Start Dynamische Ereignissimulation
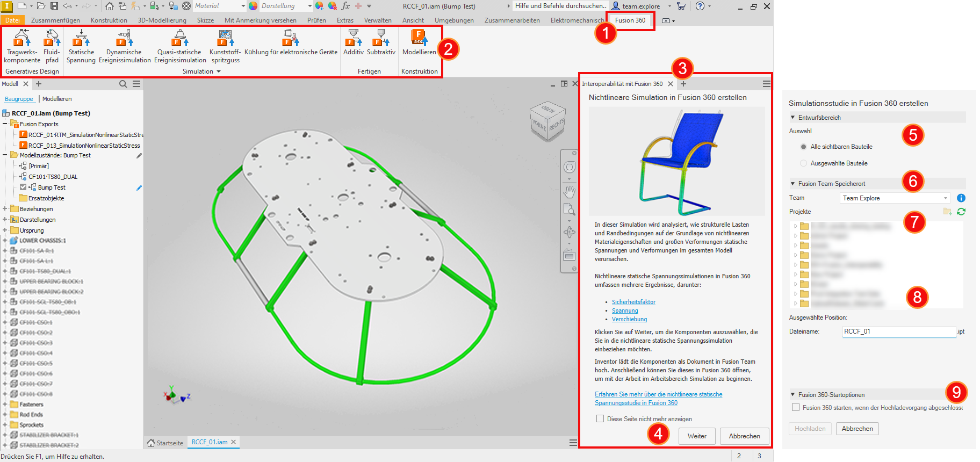Image resolution: width=980 pixels, height=462 pixels. coord(125,46)
